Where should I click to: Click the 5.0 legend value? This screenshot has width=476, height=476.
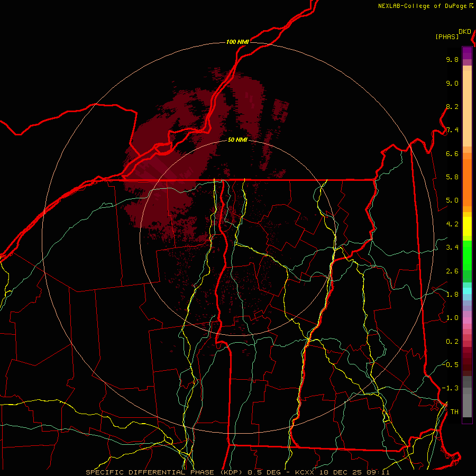point(452,200)
